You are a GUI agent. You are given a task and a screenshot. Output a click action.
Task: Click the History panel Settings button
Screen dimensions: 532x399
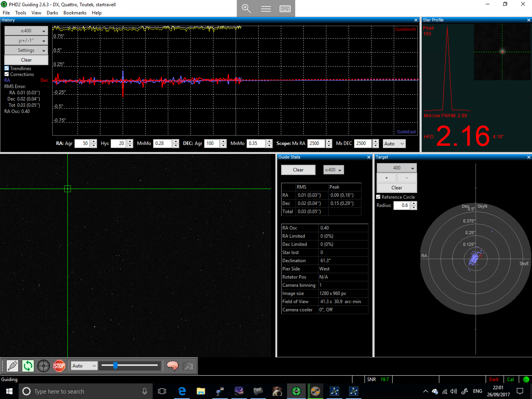(x=26, y=50)
